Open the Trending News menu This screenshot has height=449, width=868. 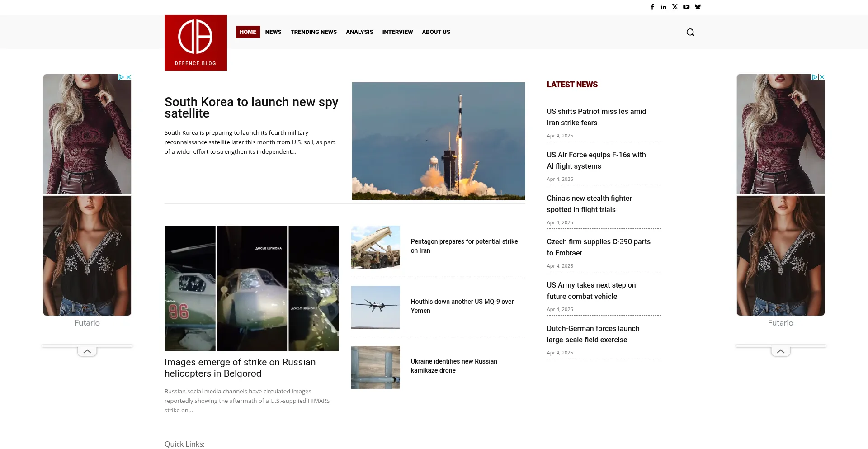[x=313, y=32]
